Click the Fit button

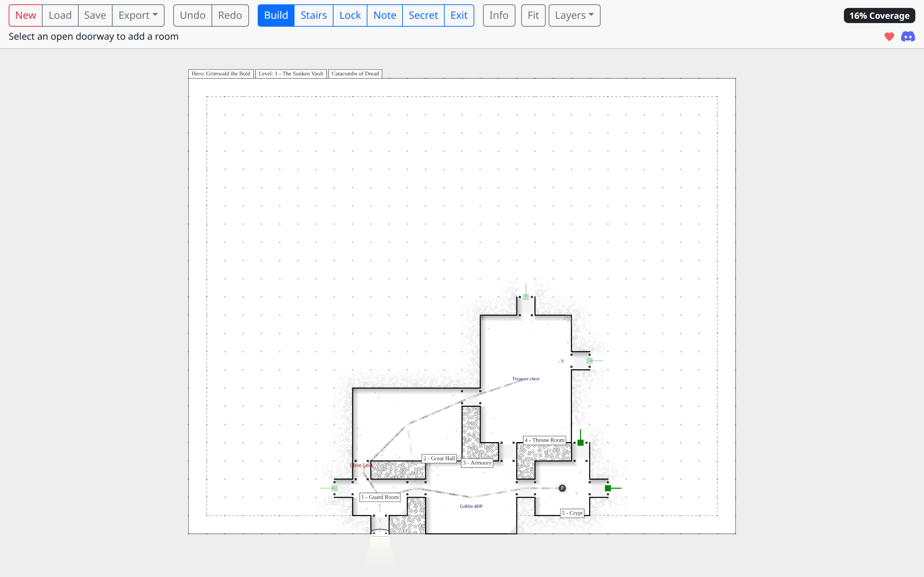point(533,15)
